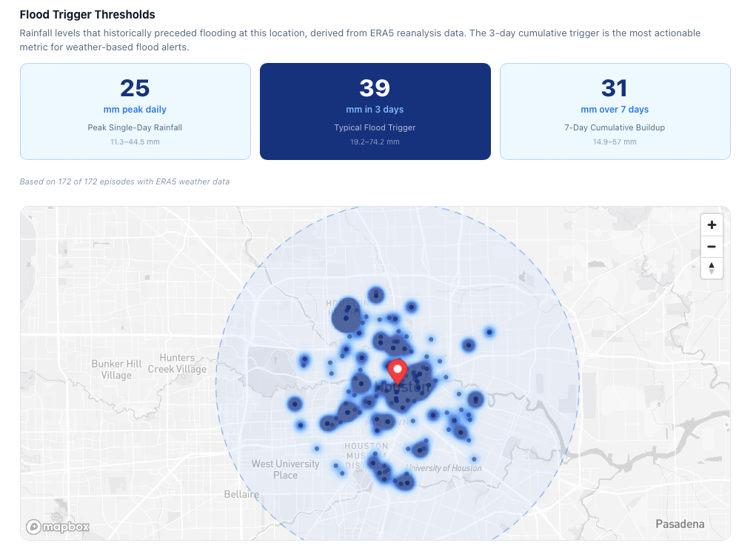Click the Bunker Hill Village map label
The image size is (756, 557).
coord(116,370)
